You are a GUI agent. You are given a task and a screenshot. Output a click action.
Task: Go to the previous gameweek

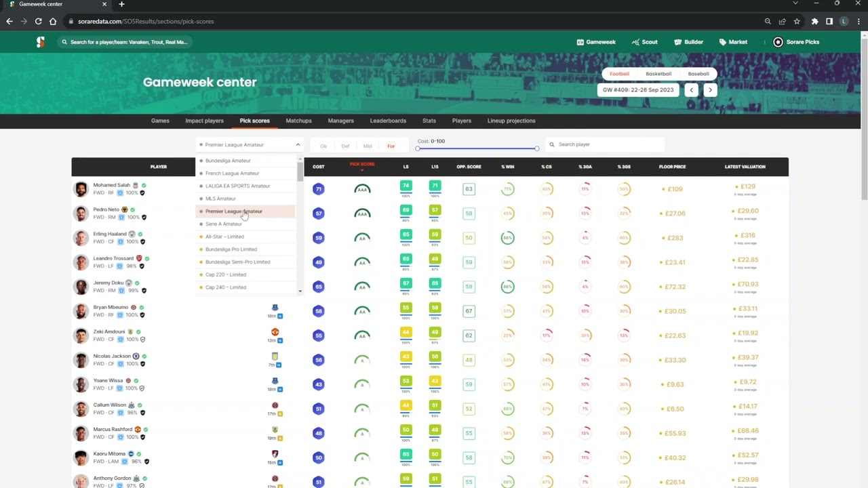692,89
